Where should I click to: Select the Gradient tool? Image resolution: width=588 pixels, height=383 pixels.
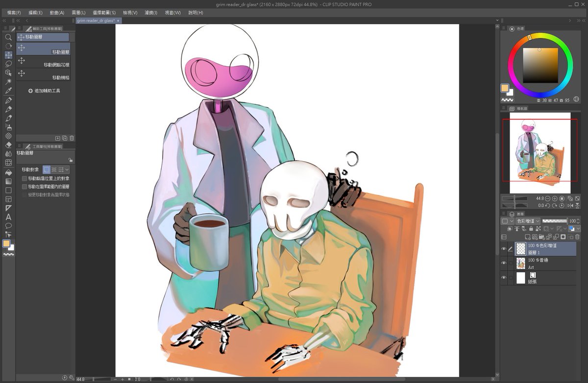[8, 181]
